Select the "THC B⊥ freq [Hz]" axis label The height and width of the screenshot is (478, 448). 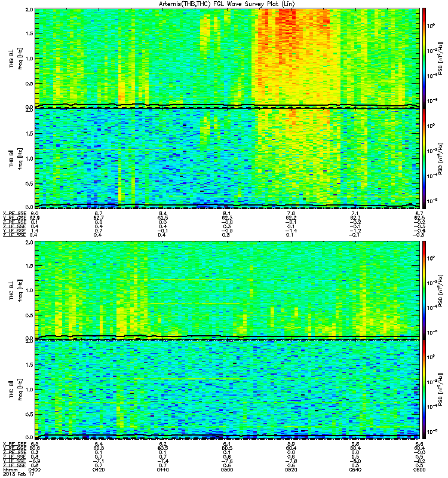[16, 290]
